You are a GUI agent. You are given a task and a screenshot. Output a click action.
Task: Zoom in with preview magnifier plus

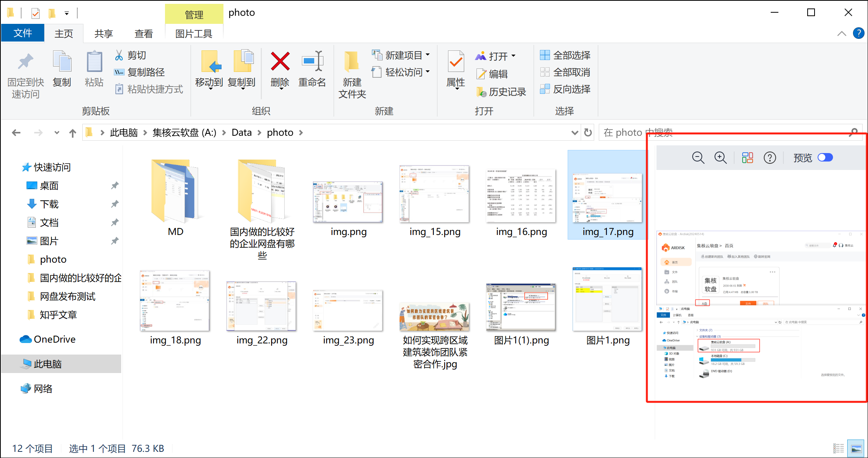[720, 158]
